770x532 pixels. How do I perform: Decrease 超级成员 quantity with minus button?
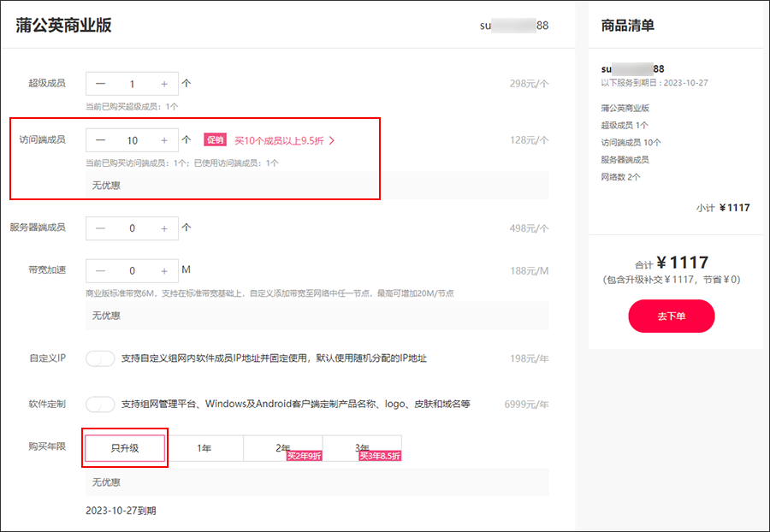100,84
